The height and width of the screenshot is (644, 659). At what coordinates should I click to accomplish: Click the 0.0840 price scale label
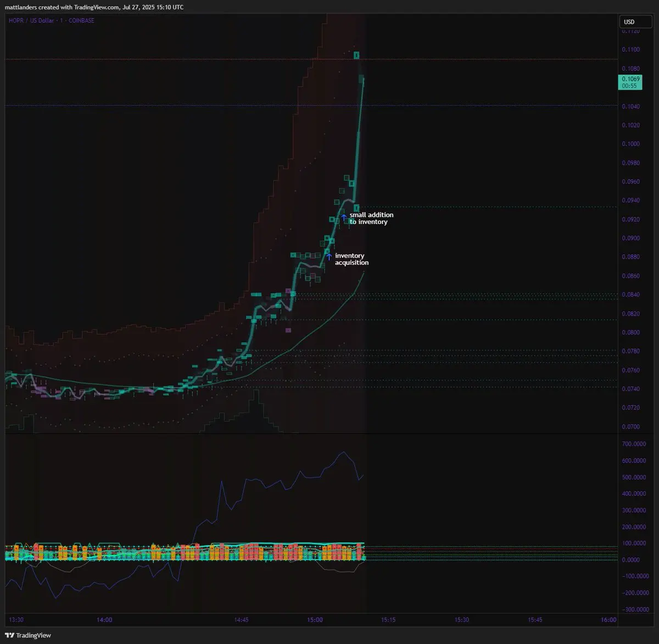(630, 295)
